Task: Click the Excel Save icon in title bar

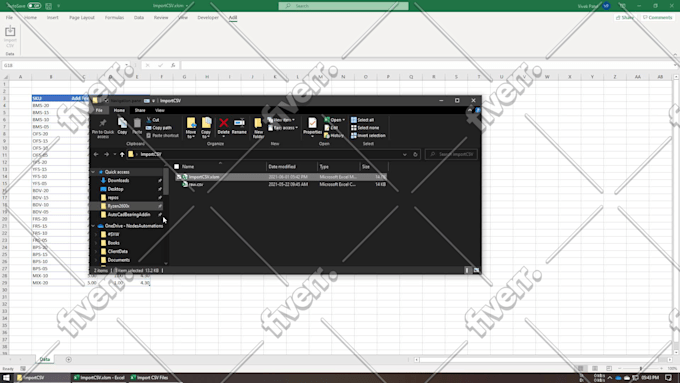Action: 49,6
